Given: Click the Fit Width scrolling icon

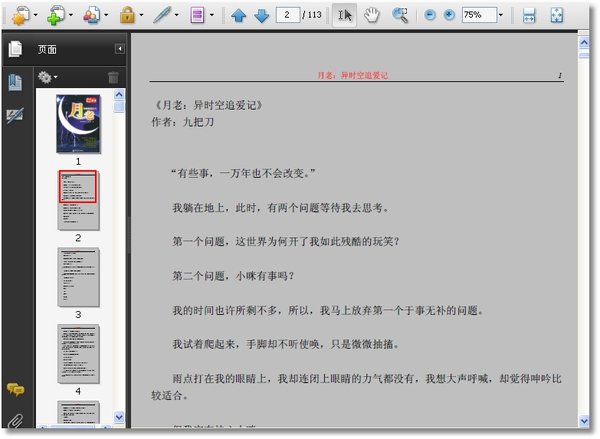Looking at the screenshot, I should [x=529, y=16].
